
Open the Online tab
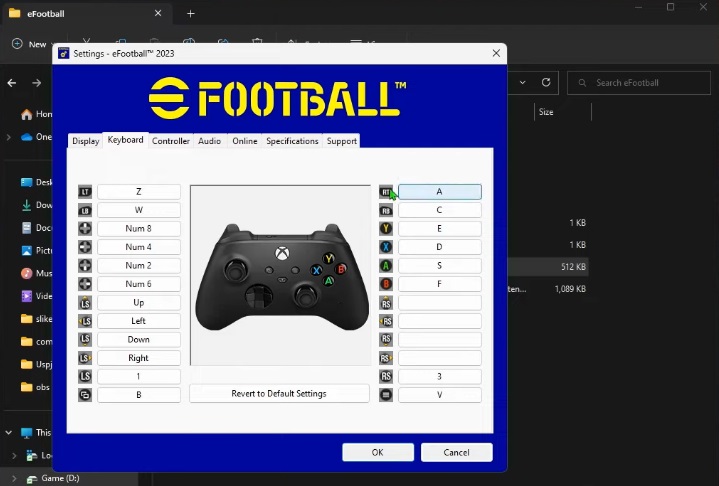point(245,141)
